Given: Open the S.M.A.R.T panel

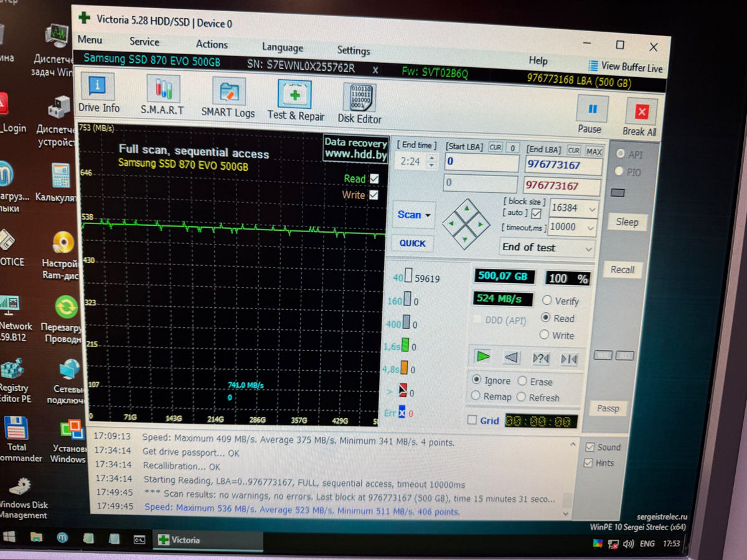Looking at the screenshot, I should pyautogui.click(x=162, y=95).
